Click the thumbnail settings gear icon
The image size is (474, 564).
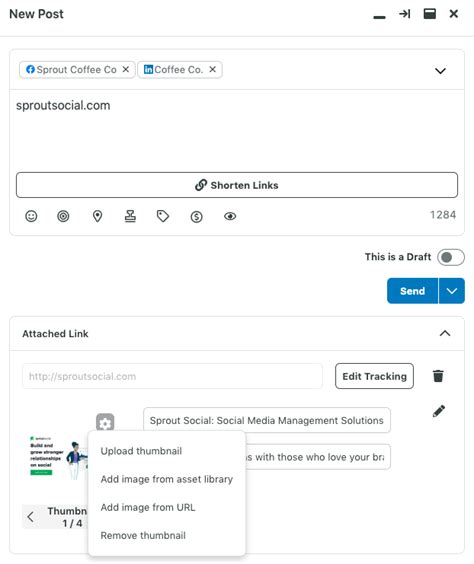coord(105,422)
